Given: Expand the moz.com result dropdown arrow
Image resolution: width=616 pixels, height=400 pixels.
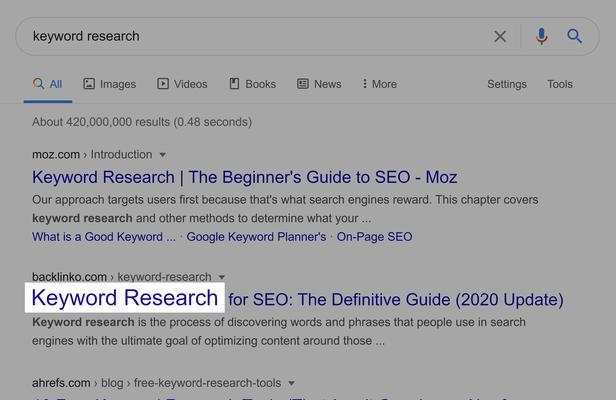Looking at the screenshot, I should 163,155.
